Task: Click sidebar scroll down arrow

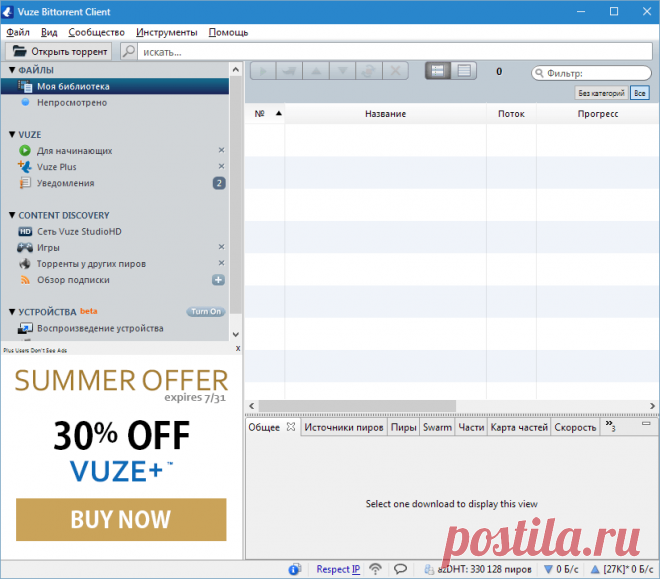Action: click(236, 335)
